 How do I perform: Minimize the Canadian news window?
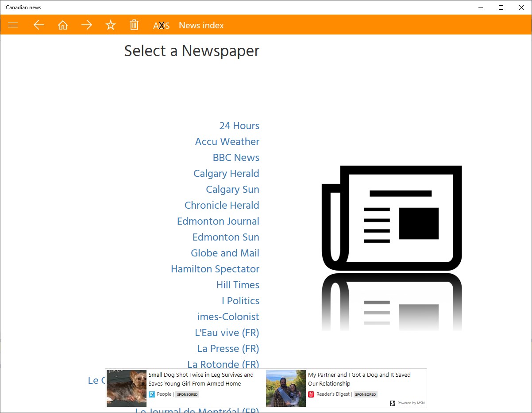(x=481, y=8)
